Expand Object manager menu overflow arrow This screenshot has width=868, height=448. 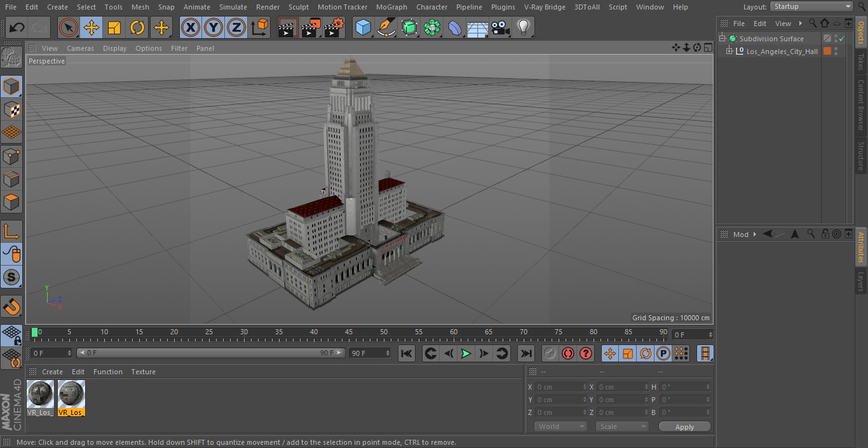[800, 24]
